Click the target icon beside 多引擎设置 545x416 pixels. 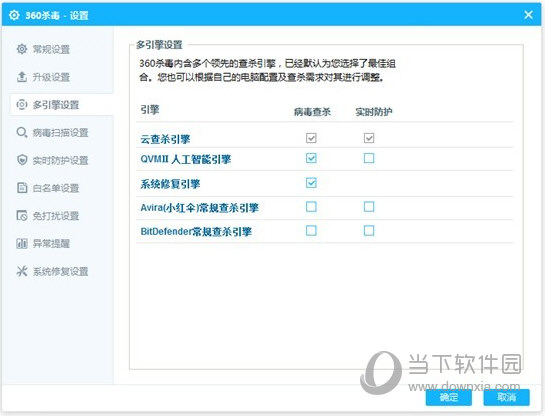(x=22, y=105)
